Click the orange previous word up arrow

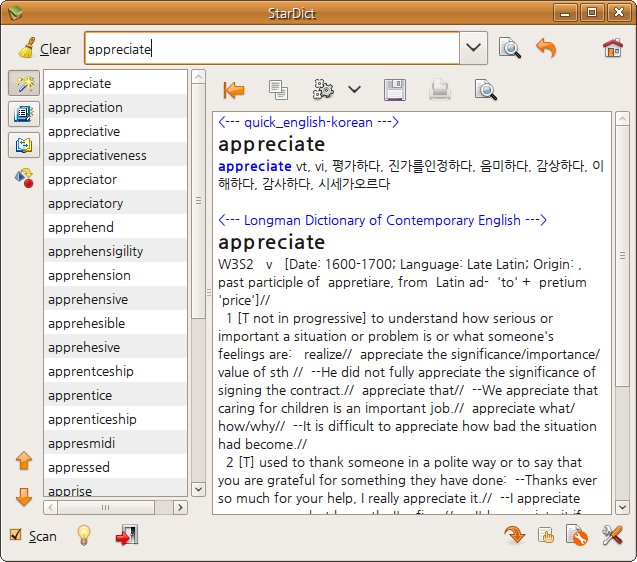click(24, 461)
